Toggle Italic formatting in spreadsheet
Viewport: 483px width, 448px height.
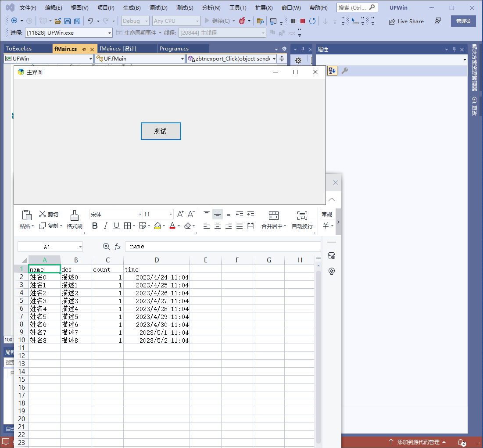(x=105, y=226)
